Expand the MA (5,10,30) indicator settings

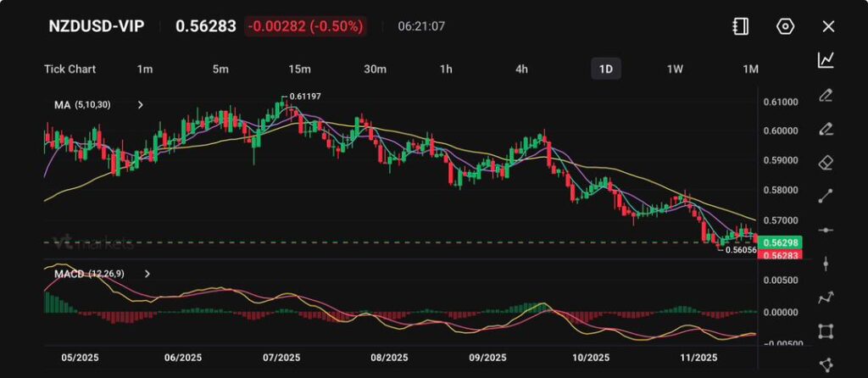pos(140,105)
